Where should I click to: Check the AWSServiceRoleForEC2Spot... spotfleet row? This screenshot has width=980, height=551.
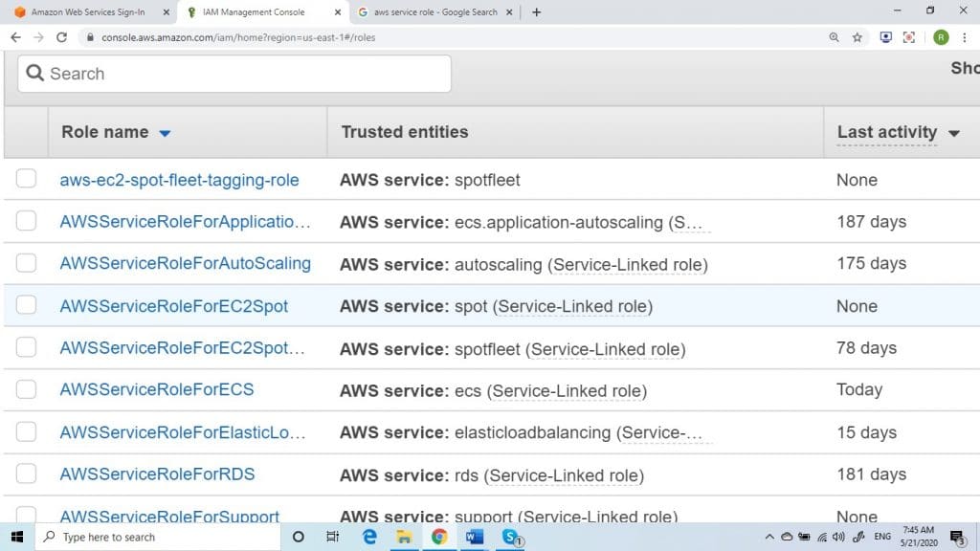26,347
